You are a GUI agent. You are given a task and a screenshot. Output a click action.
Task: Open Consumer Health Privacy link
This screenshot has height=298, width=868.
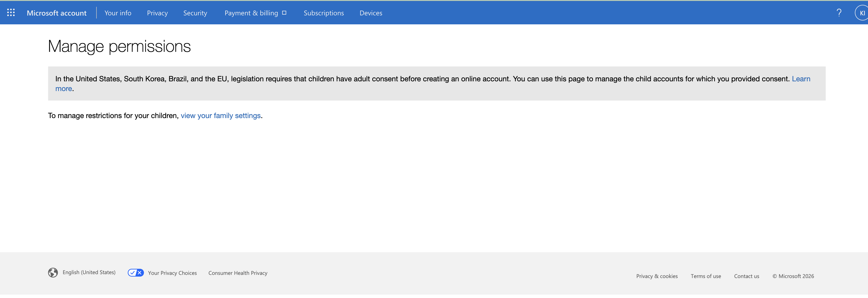(x=238, y=273)
